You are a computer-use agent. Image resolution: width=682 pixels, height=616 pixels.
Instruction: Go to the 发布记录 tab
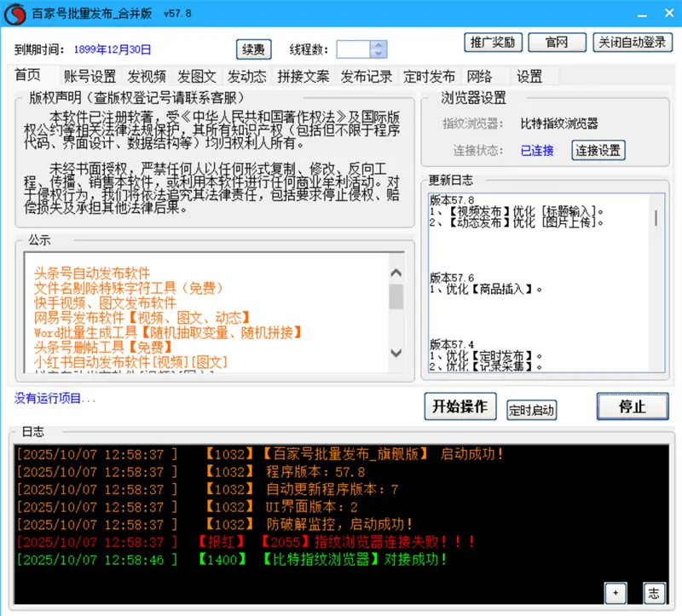pyautogui.click(x=367, y=77)
